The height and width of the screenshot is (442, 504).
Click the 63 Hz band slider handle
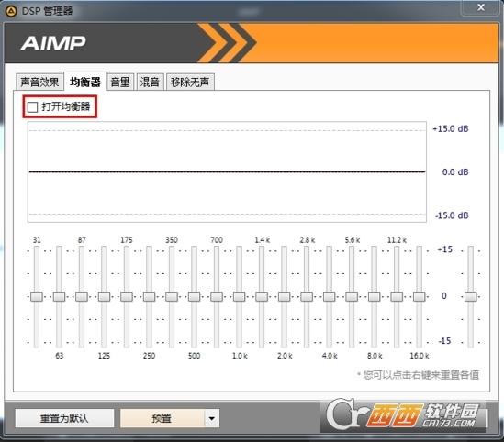tap(59, 296)
